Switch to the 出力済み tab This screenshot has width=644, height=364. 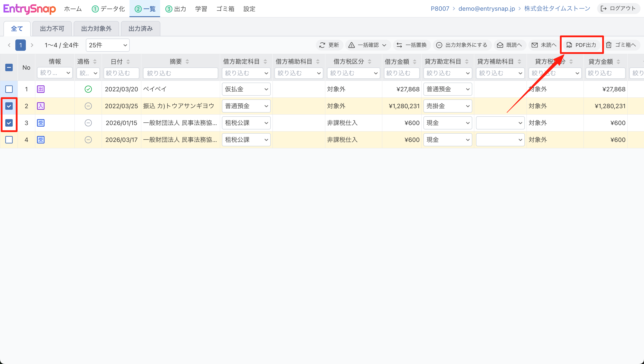click(140, 28)
